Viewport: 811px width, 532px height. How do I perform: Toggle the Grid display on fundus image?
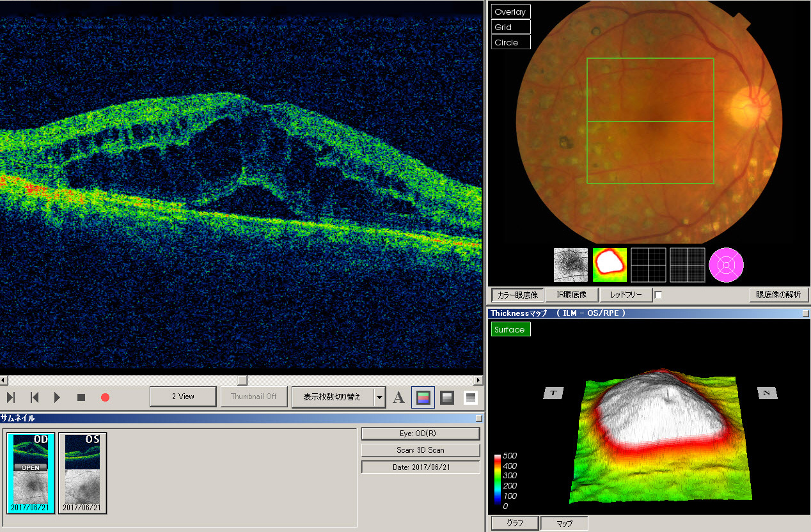(510, 27)
